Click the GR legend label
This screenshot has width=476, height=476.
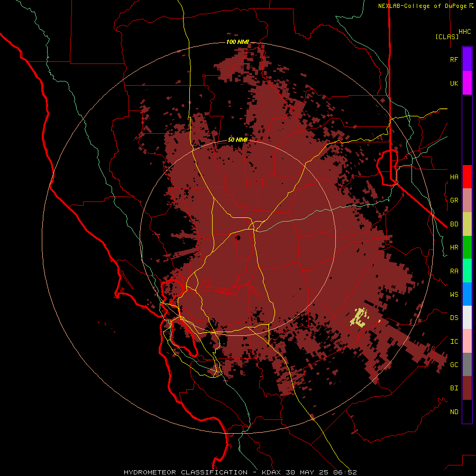[x=454, y=200]
